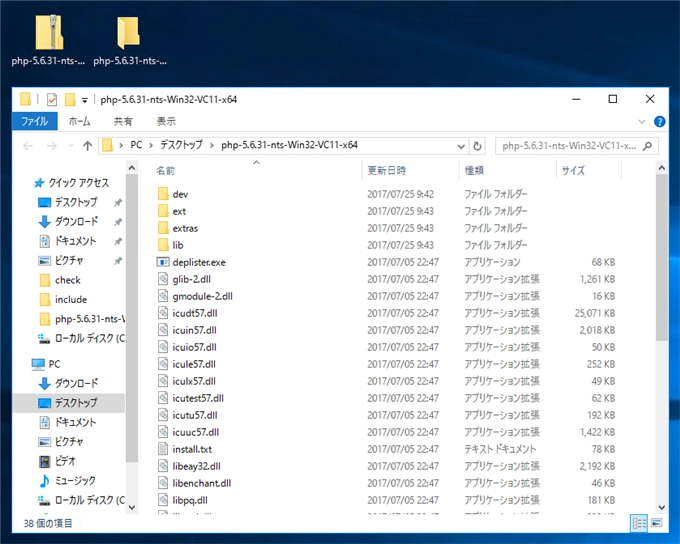Select the libenchant.dll file
680x544 pixels.
click(x=194, y=483)
